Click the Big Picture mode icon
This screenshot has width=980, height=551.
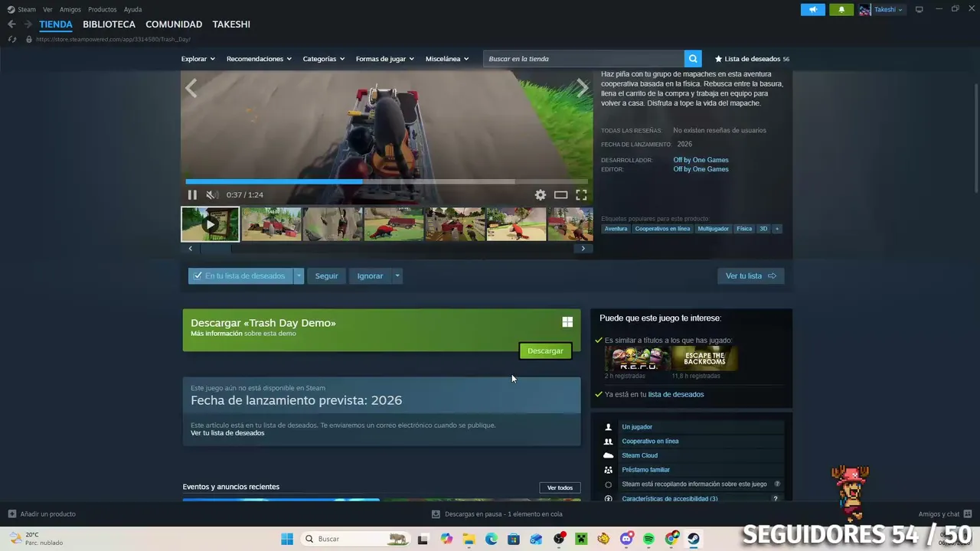pos(920,9)
